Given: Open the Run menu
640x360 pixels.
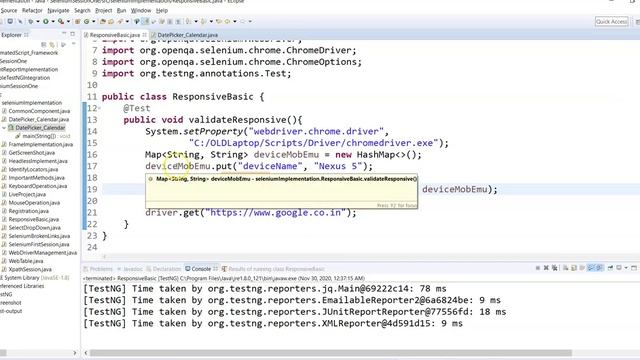Looking at the screenshot, I should coord(121,10).
